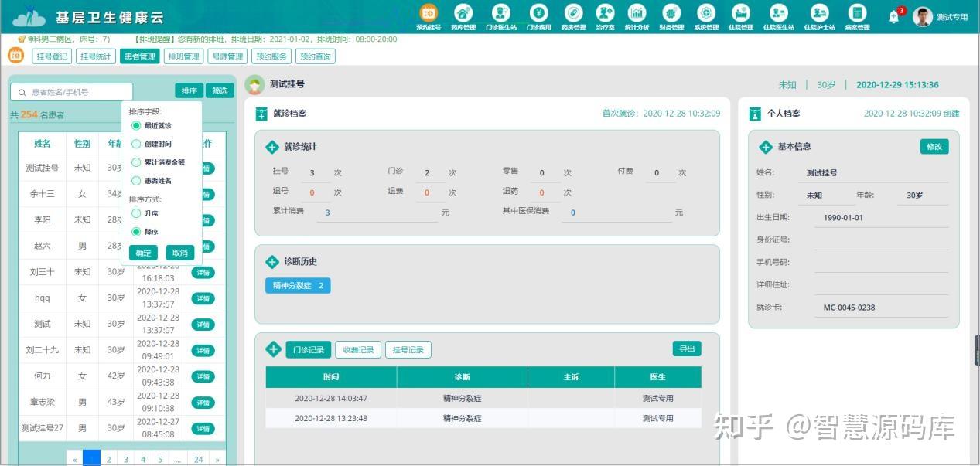
Task: Switch to the 患者管理 tab
Action: [x=139, y=56]
